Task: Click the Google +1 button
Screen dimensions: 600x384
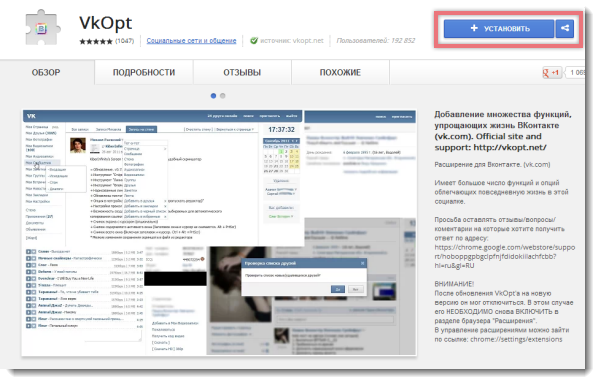Action: point(551,72)
